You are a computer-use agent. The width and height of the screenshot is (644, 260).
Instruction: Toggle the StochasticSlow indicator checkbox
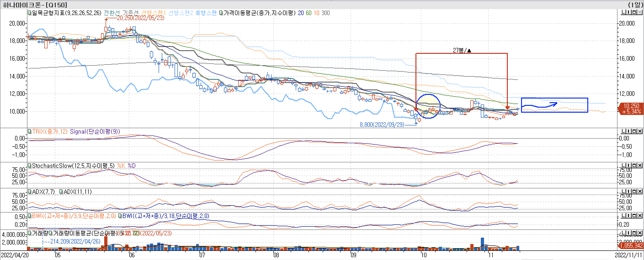(x=29, y=165)
